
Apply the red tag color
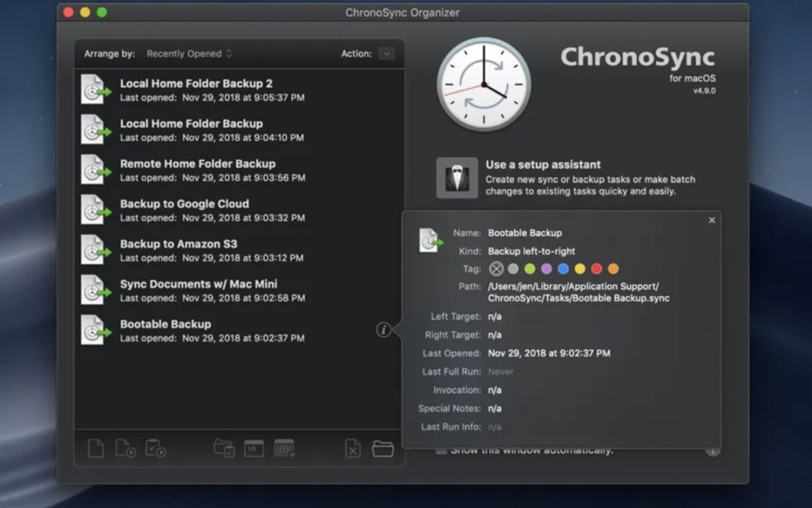(x=596, y=269)
